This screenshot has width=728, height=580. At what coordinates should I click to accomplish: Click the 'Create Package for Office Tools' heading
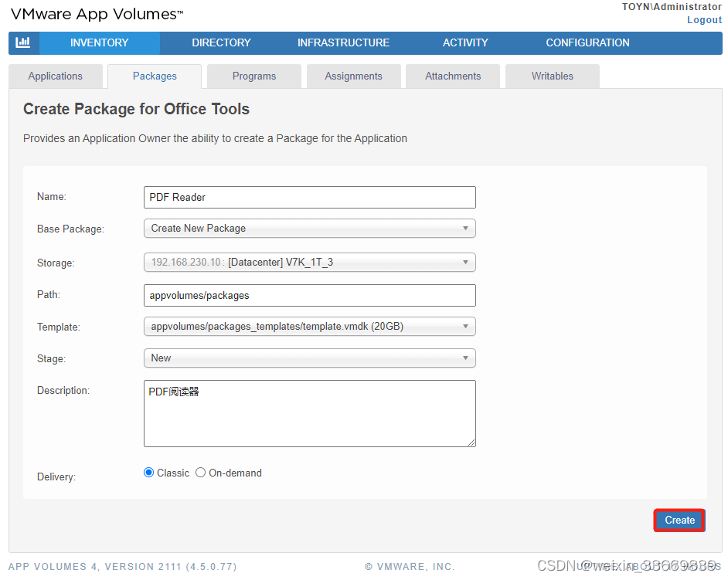tap(137, 109)
